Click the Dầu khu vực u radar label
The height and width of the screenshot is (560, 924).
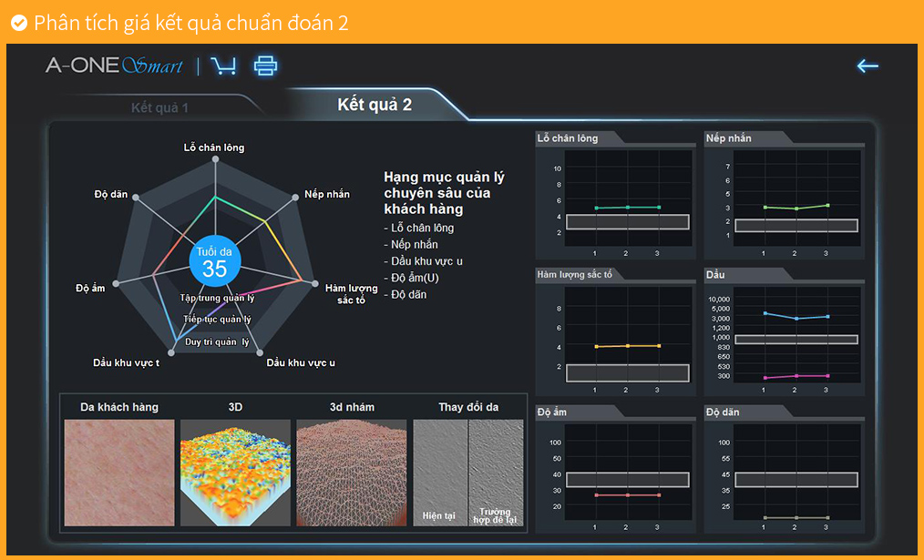[301, 362]
